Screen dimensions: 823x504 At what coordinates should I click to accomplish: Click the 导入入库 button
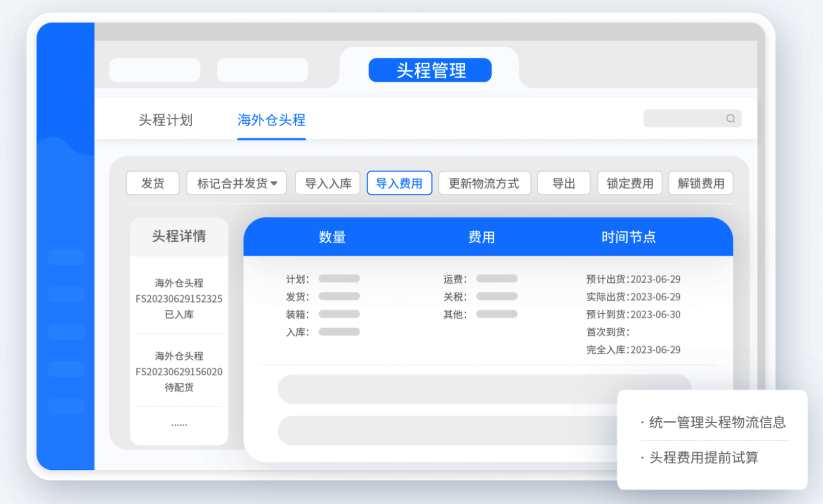(x=327, y=183)
